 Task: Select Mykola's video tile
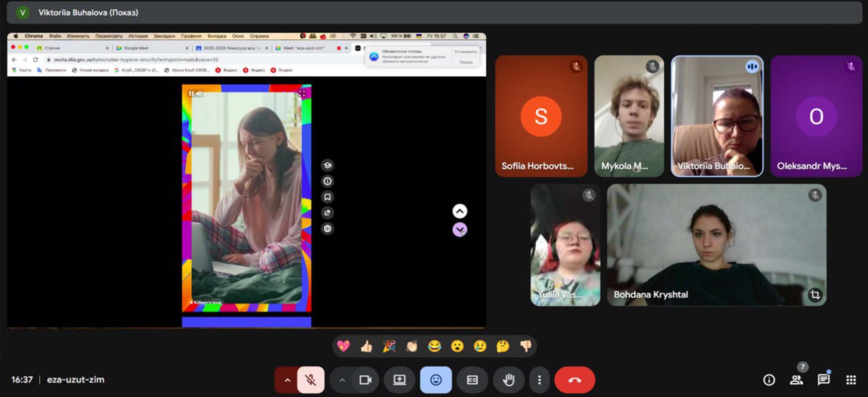tap(629, 116)
